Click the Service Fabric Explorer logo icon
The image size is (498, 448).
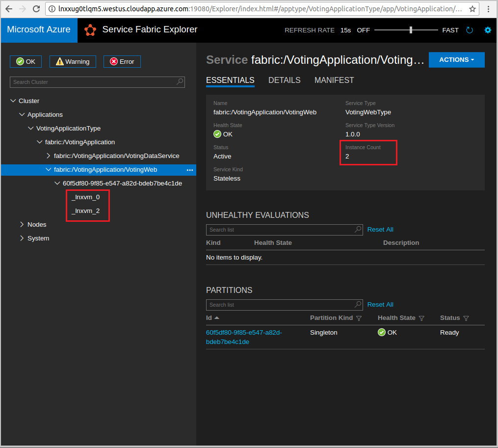point(90,30)
